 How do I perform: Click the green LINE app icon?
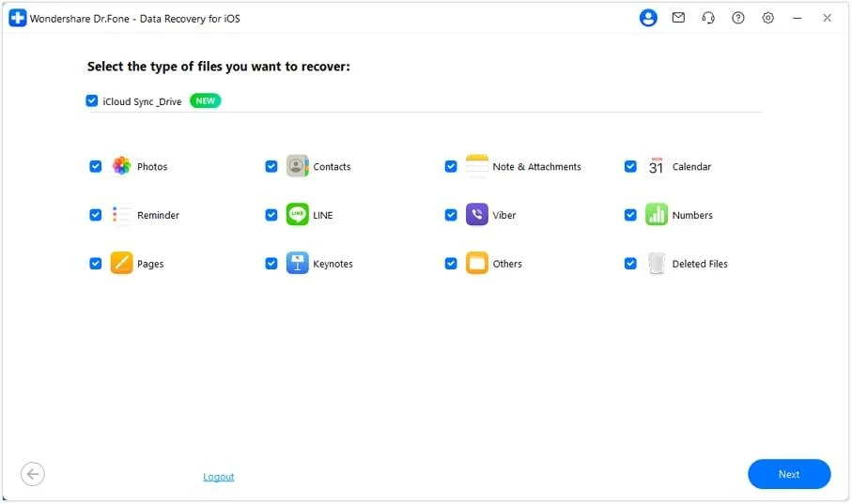pyautogui.click(x=297, y=214)
